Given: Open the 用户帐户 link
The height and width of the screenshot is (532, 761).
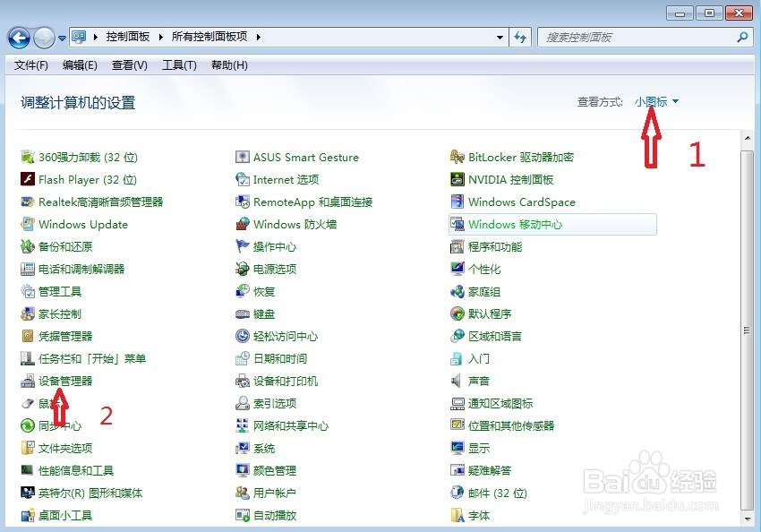Looking at the screenshot, I should coord(275,493).
